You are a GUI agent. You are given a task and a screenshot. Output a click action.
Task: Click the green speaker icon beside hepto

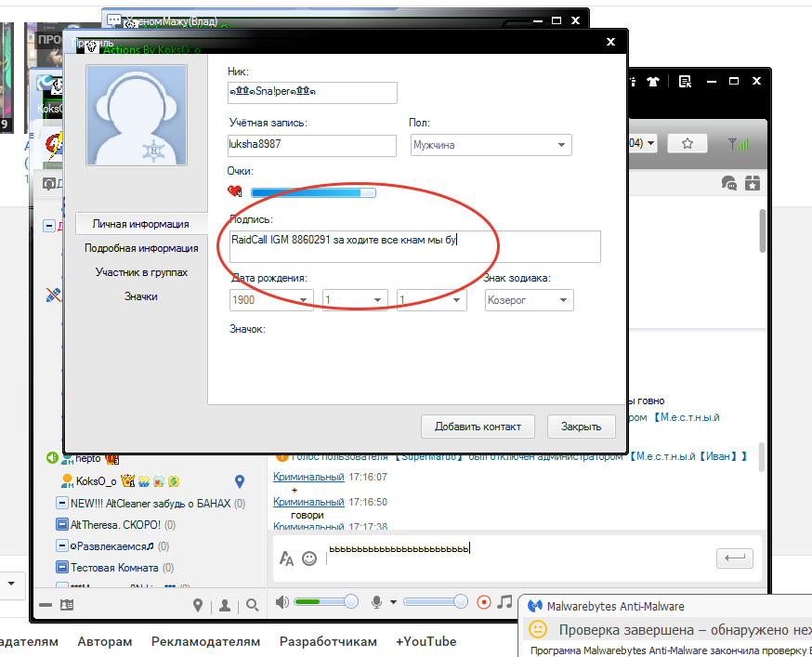52,457
